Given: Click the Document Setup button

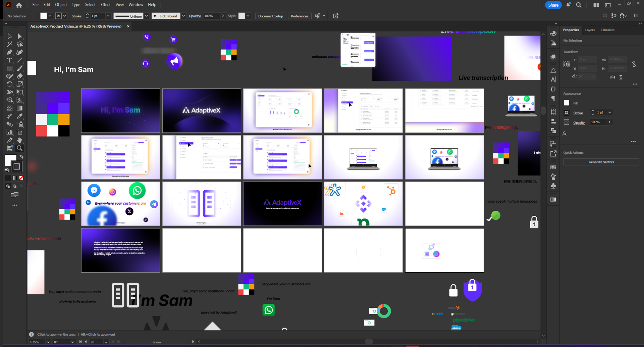Looking at the screenshot, I should [x=270, y=16].
